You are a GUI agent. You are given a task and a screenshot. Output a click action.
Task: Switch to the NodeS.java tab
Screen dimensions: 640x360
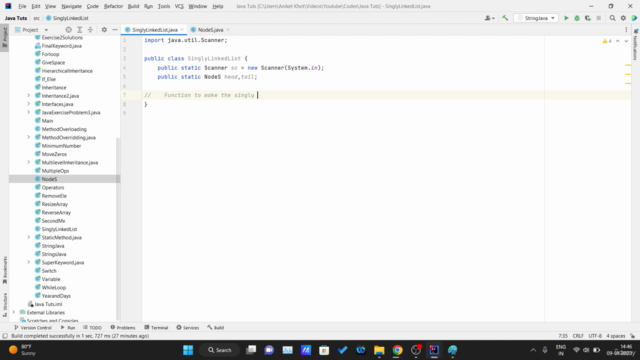pos(210,30)
